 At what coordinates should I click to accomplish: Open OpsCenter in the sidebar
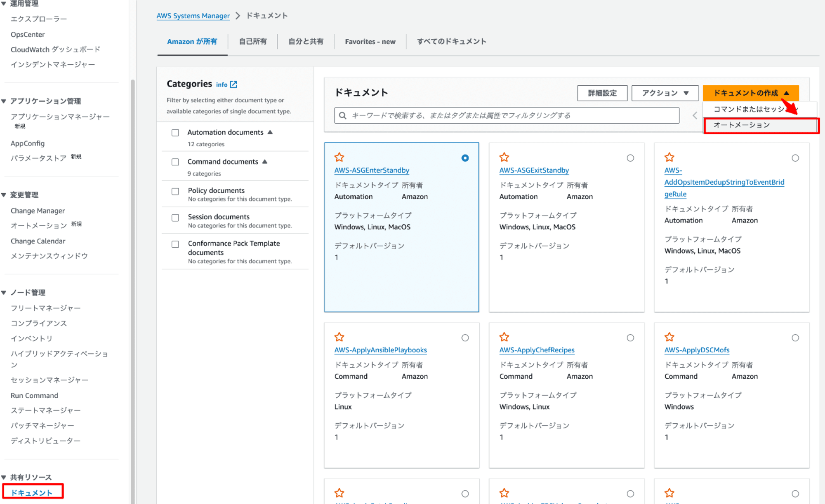28,34
